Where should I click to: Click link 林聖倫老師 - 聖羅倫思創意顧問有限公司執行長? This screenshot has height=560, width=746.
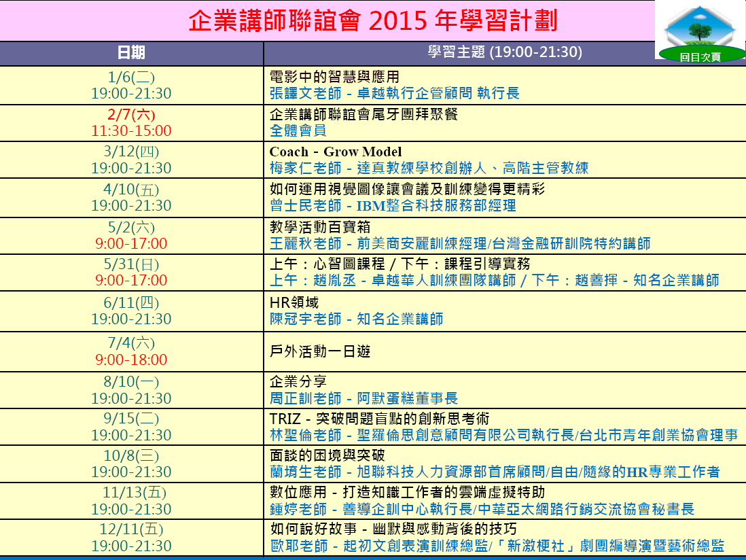(421, 435)
